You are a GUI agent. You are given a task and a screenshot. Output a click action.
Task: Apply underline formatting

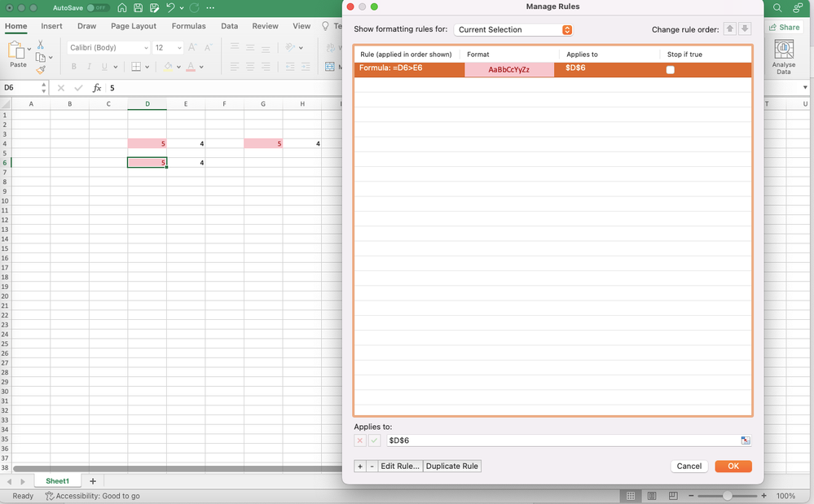coord(104,66)
